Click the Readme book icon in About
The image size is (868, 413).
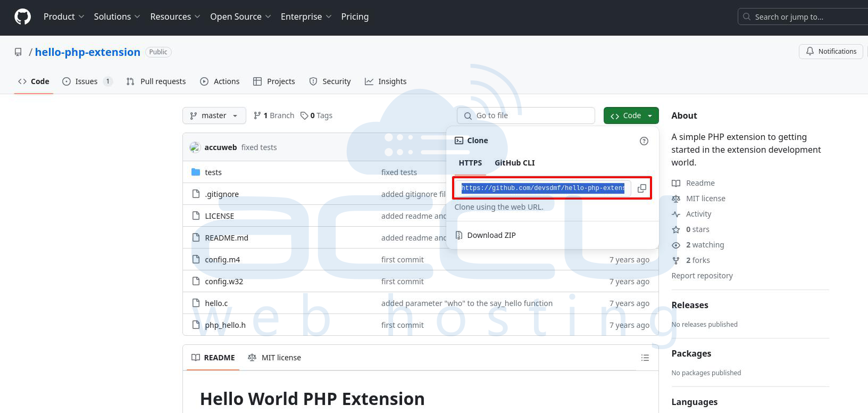coord(676,184)
